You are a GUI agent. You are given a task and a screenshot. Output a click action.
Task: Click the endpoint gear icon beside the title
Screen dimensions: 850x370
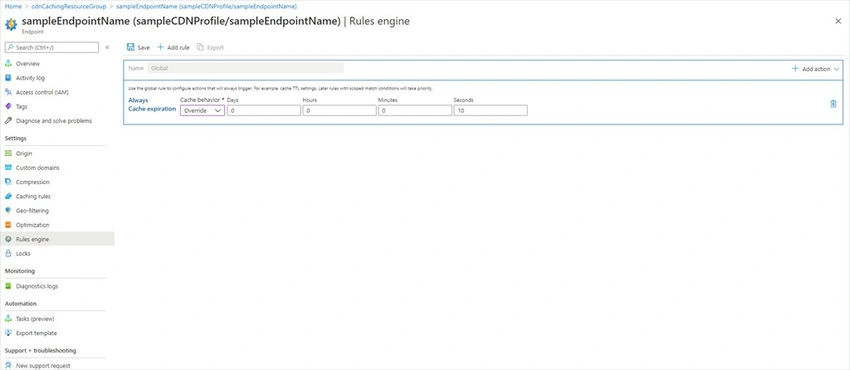point(11,24)
